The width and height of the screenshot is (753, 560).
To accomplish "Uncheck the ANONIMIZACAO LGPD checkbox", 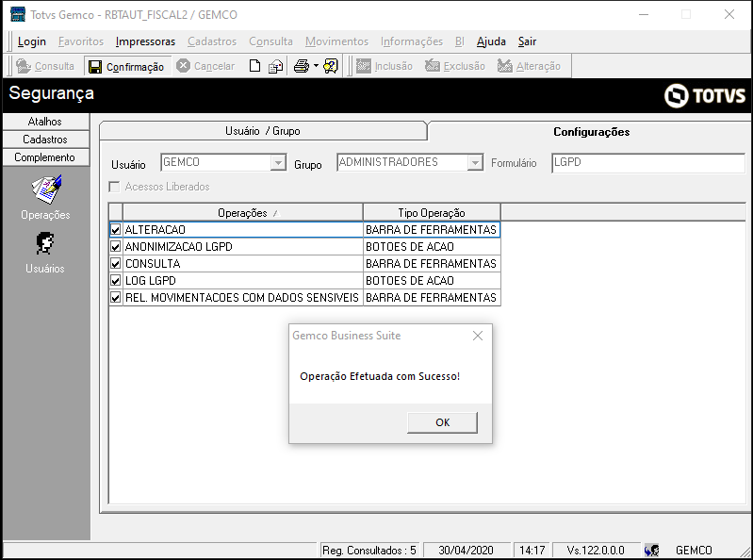I will (x=115, y=247).
